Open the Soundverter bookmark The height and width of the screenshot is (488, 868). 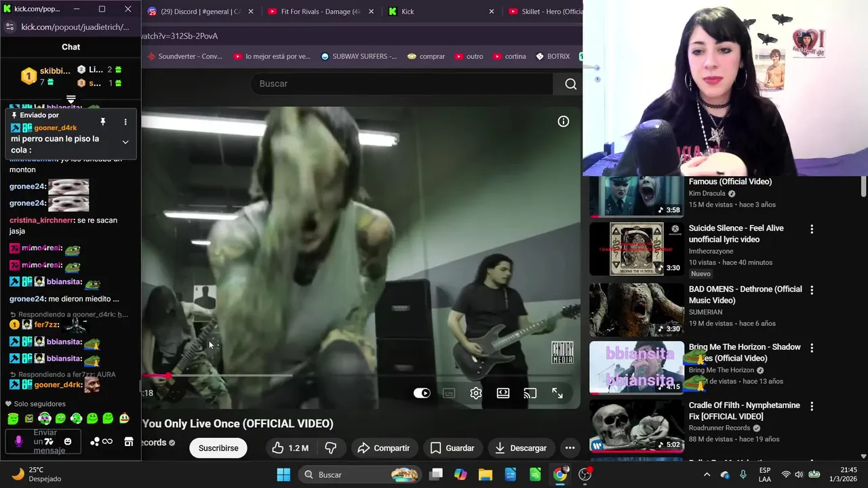(x=184, y=56)
